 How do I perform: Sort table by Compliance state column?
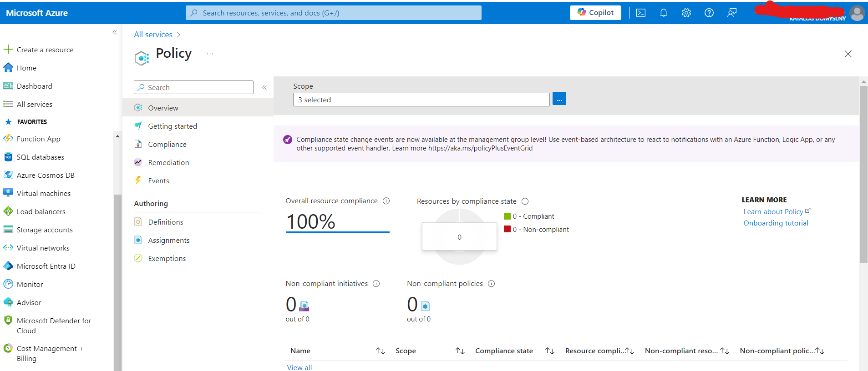(550, 351)
